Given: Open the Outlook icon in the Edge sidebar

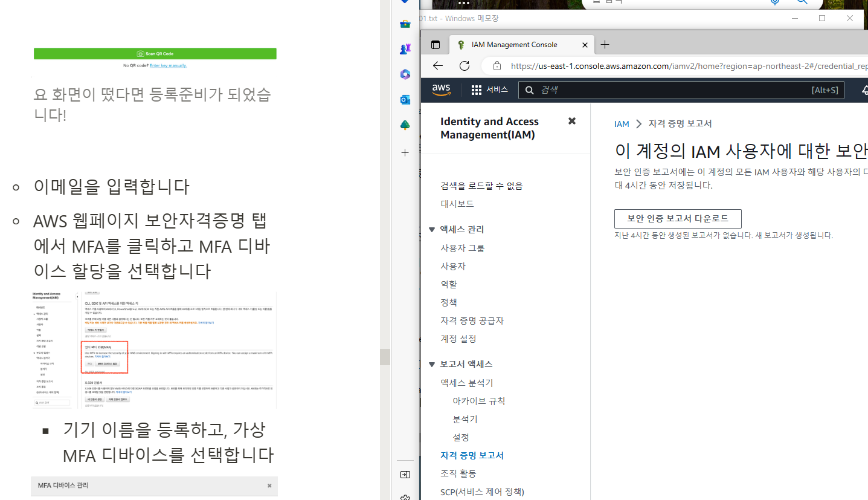Looking at the screenshot, I should [x=405, y=100].
